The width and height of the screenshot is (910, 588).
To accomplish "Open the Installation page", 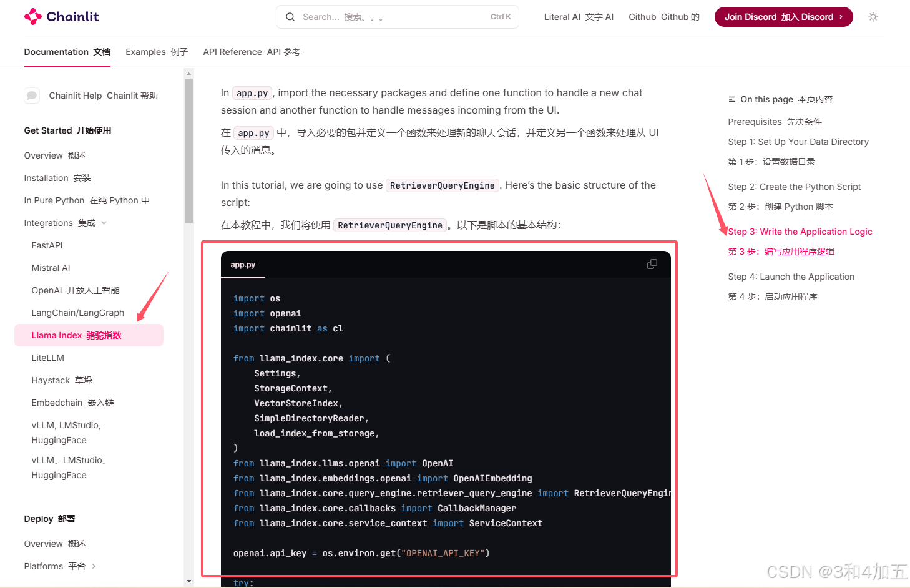I will point(57,178).
